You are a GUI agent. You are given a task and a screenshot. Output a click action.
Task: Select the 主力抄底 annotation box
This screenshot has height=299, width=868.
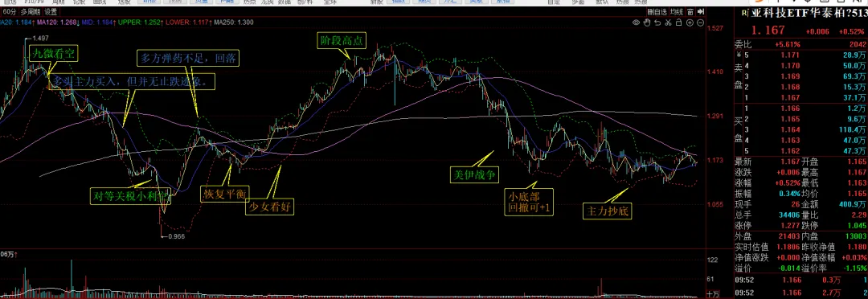click(608, 211)
